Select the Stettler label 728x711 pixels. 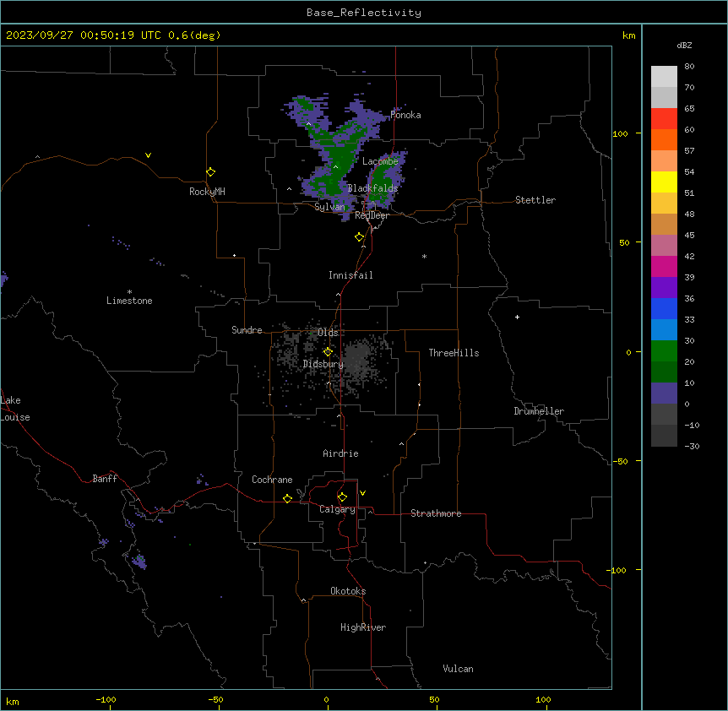[535, 200]
